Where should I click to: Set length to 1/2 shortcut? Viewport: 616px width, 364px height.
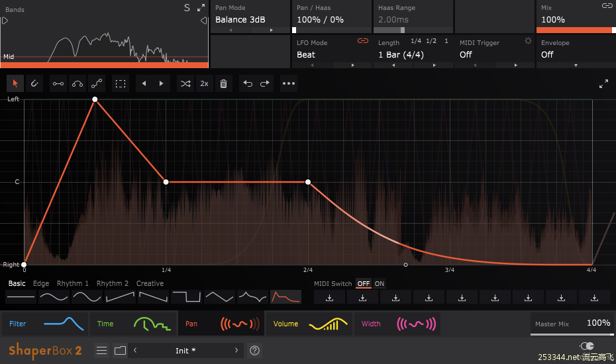(431, 41)
